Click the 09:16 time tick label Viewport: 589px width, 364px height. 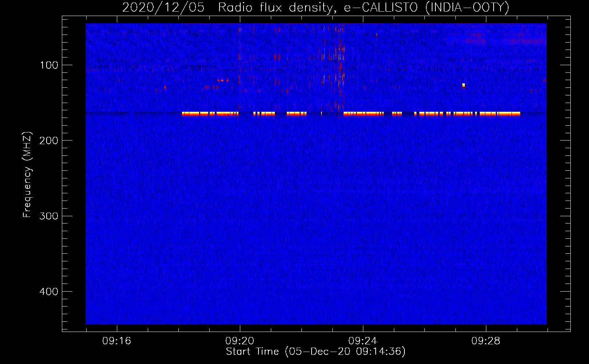[x=116, y=341]
